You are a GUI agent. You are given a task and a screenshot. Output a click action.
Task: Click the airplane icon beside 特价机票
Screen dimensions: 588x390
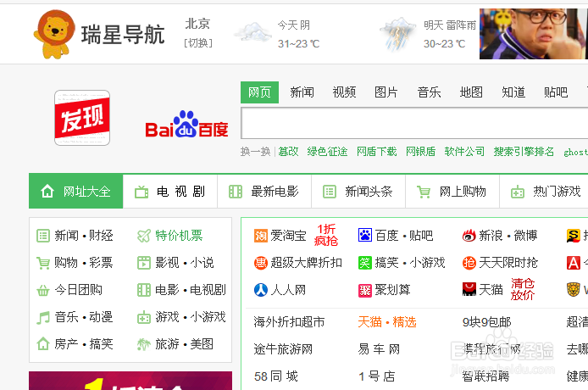[144, 236]
